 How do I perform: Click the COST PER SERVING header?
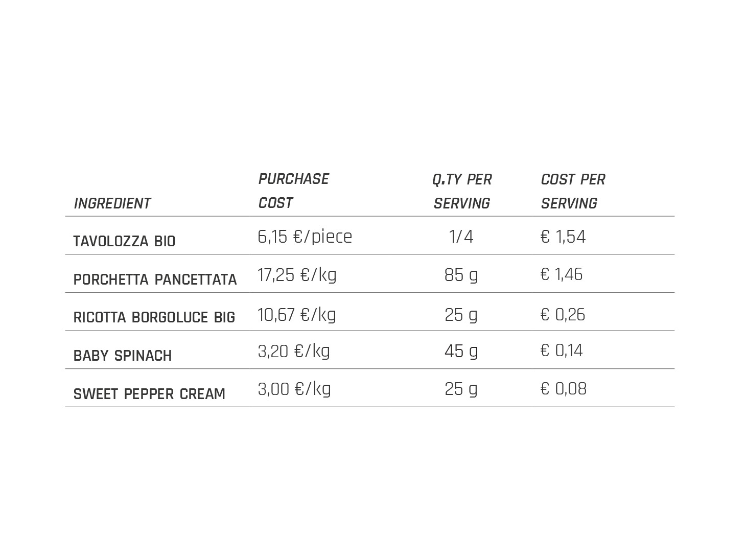[x=573, y=191]
